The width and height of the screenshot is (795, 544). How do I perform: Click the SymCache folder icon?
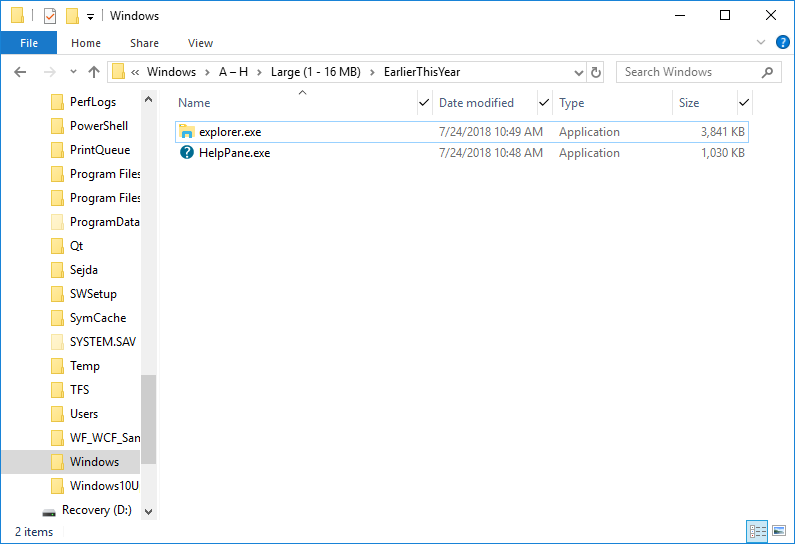[x=57, y=318]
